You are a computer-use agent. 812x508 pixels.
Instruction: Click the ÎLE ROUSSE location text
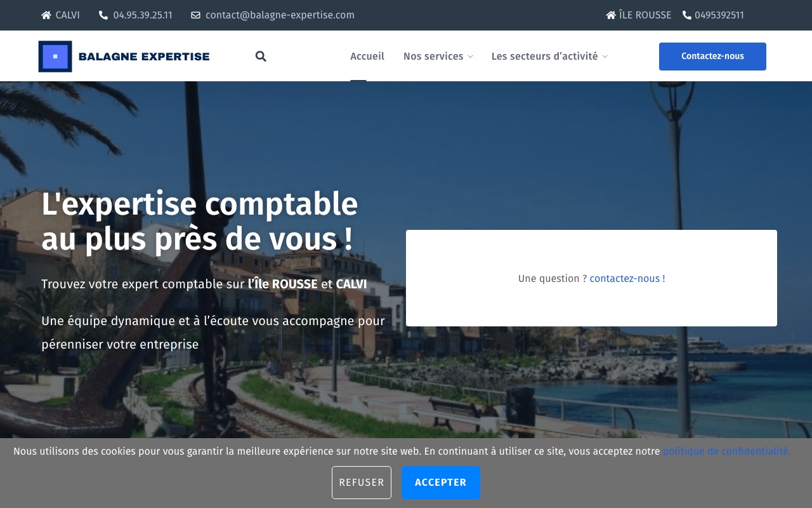click(x=645, y=15)
